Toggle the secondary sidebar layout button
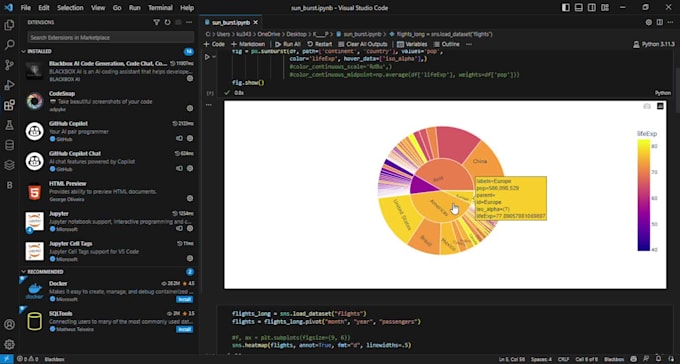Viewport: 680px width, 364px height. click(592, 8)
